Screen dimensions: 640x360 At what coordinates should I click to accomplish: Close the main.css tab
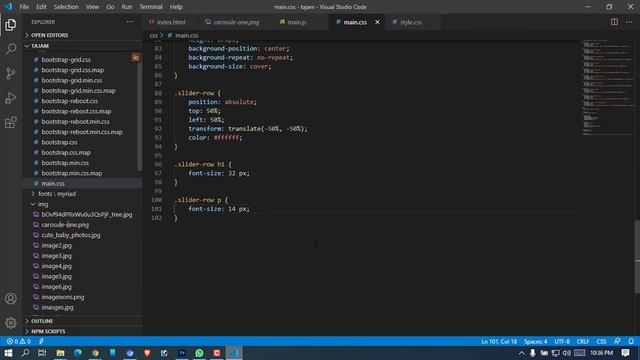(377, 22)
